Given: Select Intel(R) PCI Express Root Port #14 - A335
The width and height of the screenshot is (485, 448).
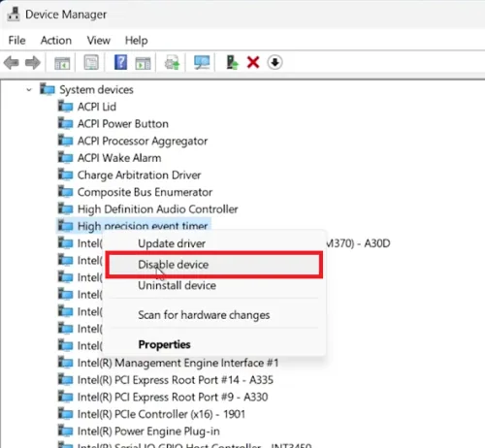Looking at the screenshot, I should click(176, 380).
